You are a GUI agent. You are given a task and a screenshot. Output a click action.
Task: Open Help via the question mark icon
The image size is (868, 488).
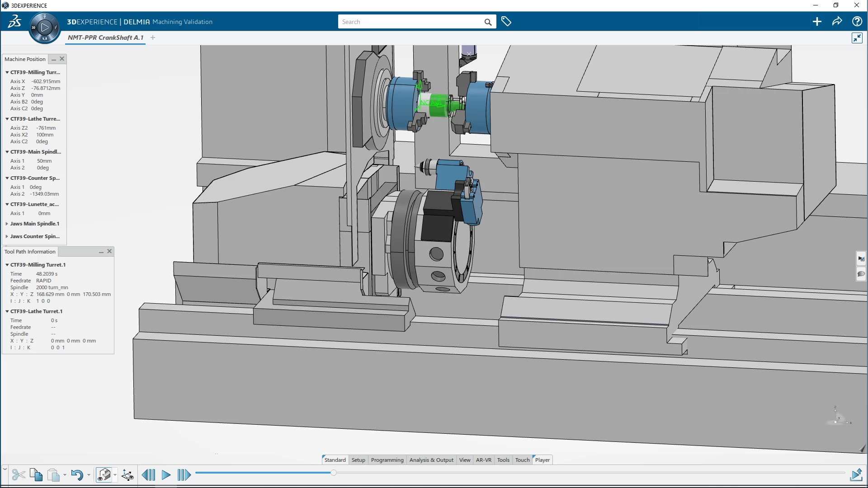(x=857, y=21)
